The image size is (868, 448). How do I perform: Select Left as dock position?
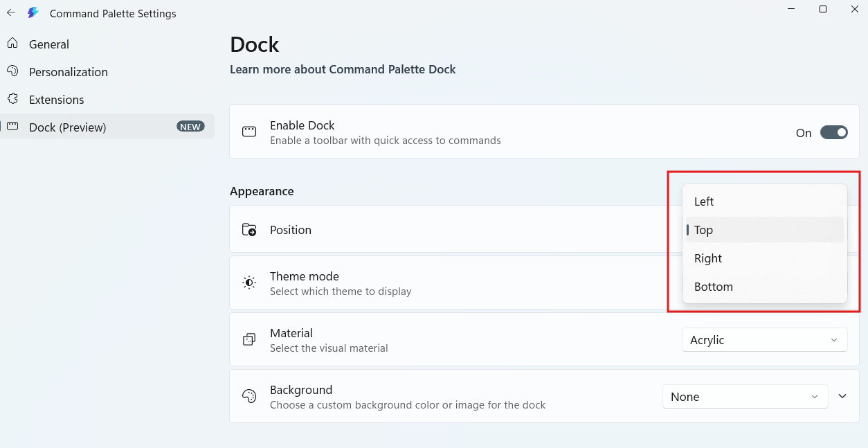[703, 201]
